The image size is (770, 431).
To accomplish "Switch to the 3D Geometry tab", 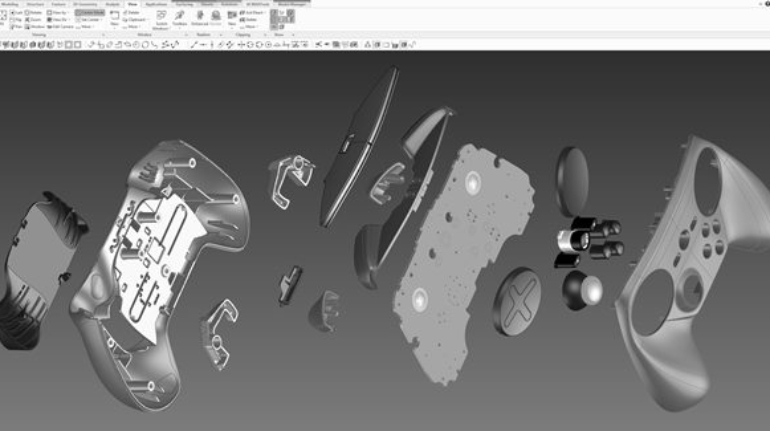I will [x=85, y=4].
